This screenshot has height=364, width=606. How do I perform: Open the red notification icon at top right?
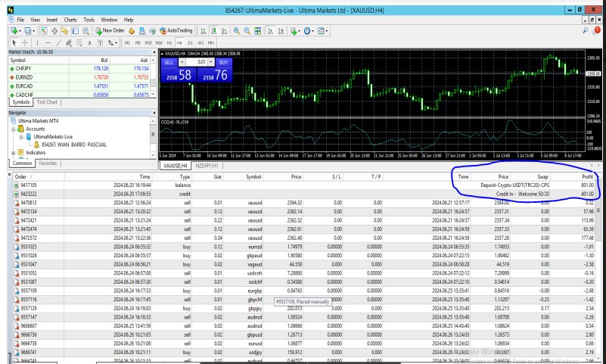[x=597, y=30]
